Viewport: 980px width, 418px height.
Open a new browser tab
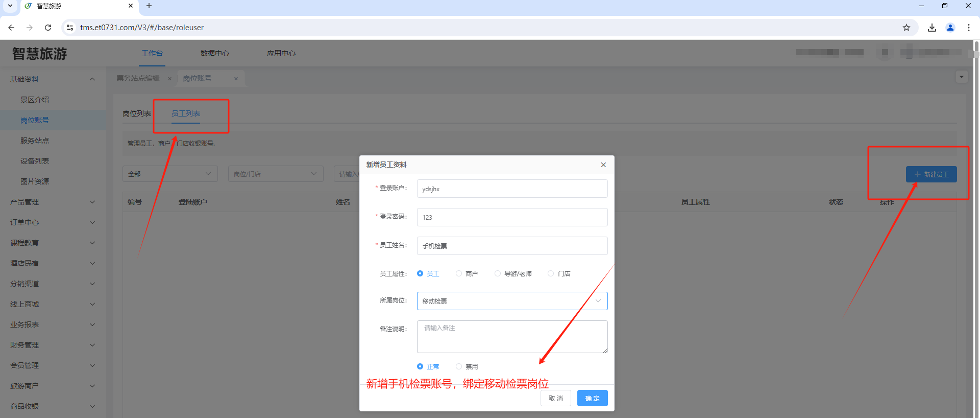click(149, 6)
